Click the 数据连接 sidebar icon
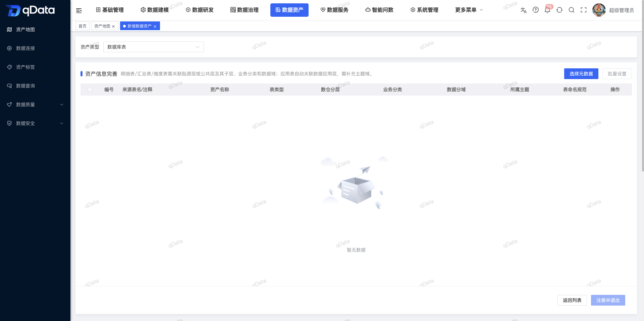Viewport: 644px width, 321px height. [9, 48]
